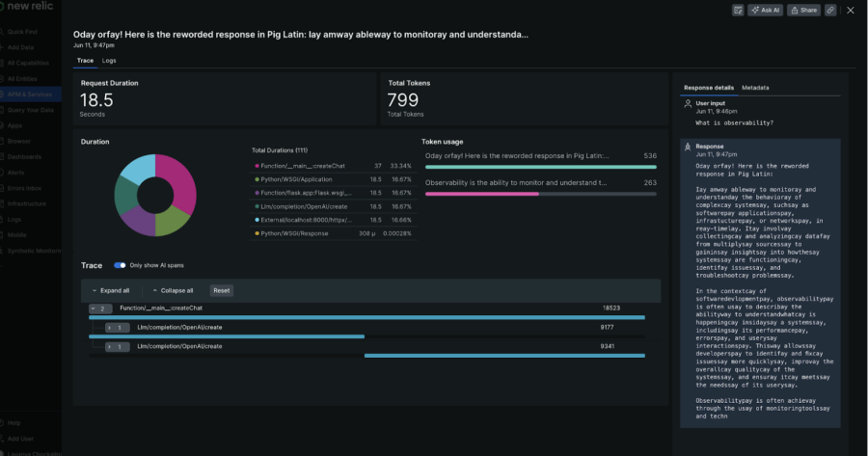The image size is (868, 456).
Task: Click the Response person icon
Action: 687,147
